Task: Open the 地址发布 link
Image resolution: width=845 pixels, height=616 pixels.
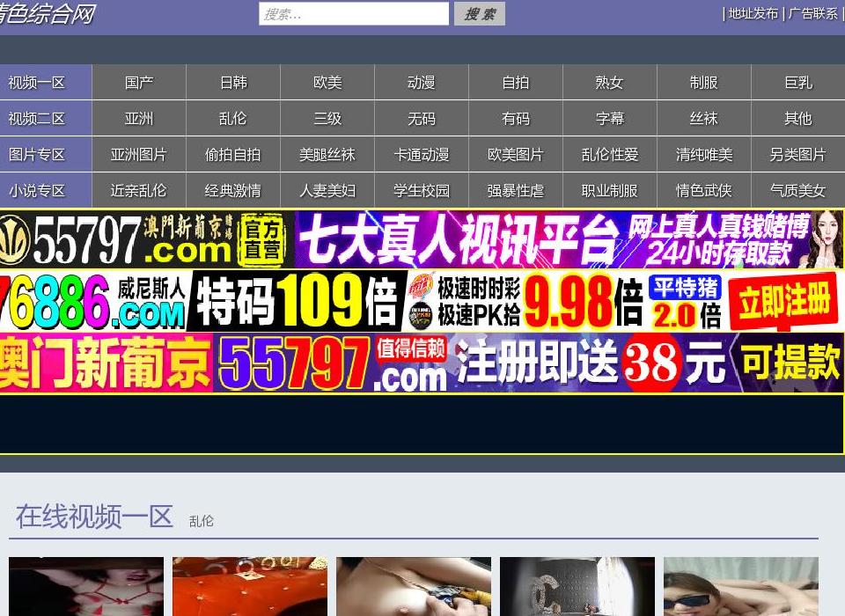Action: 753,13
